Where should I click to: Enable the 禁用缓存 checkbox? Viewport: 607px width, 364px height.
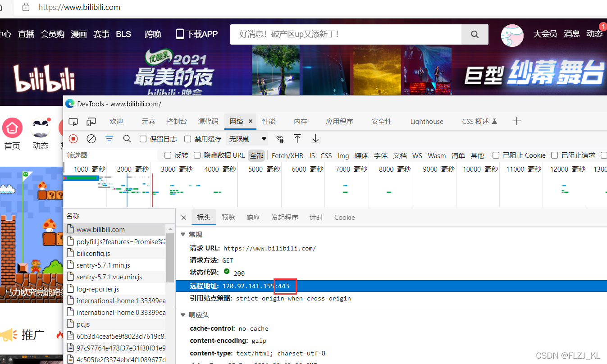(187, 139)
